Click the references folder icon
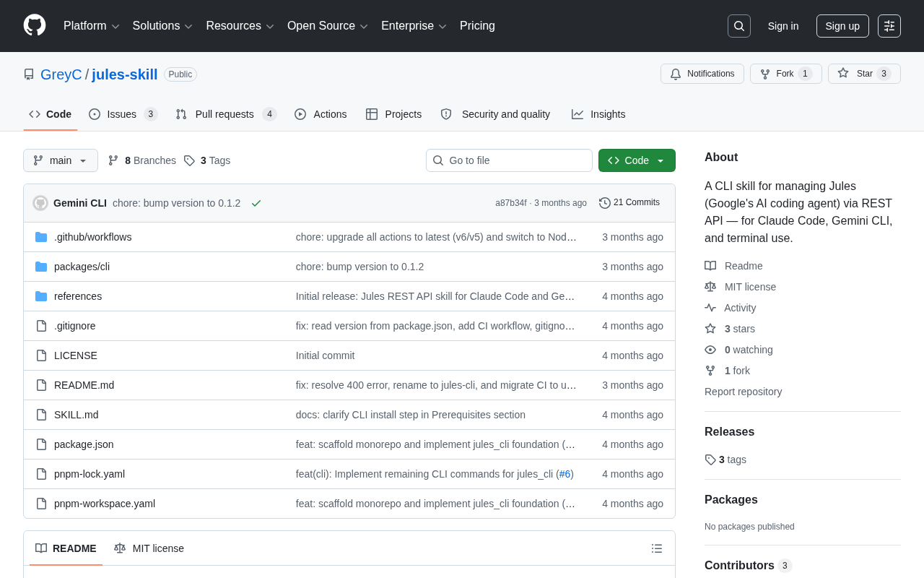Viewport: 924px width, 578px height. [x=41, y=296]
